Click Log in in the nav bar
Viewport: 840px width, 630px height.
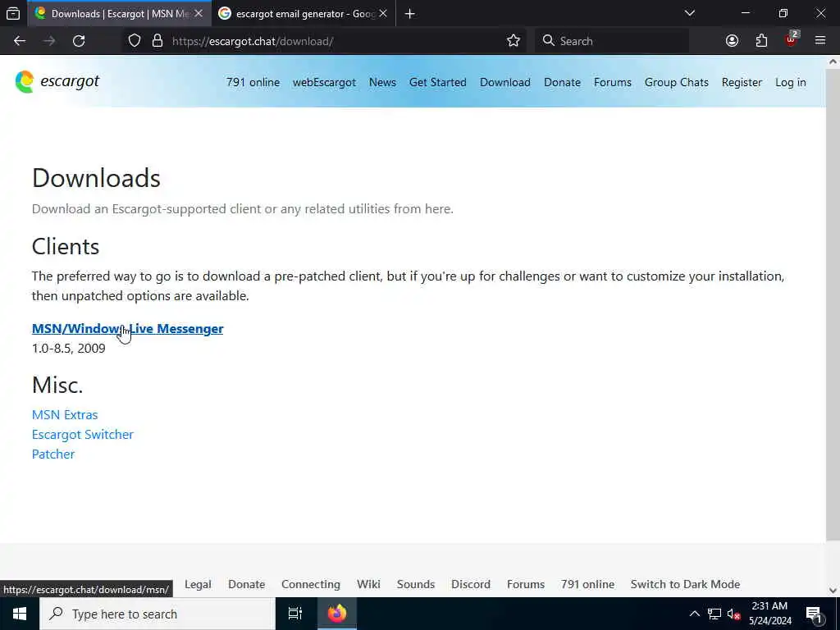tap(790, 83)
